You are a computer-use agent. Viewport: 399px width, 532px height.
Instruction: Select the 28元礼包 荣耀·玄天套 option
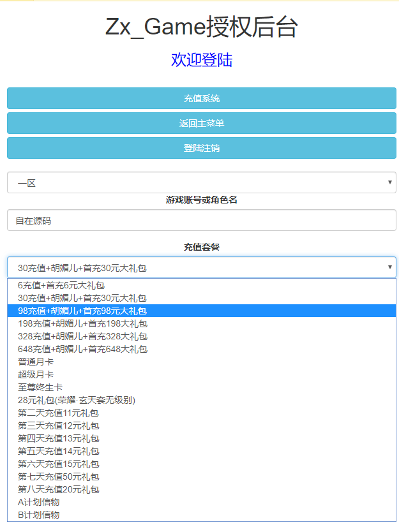(x=77, y=401)
